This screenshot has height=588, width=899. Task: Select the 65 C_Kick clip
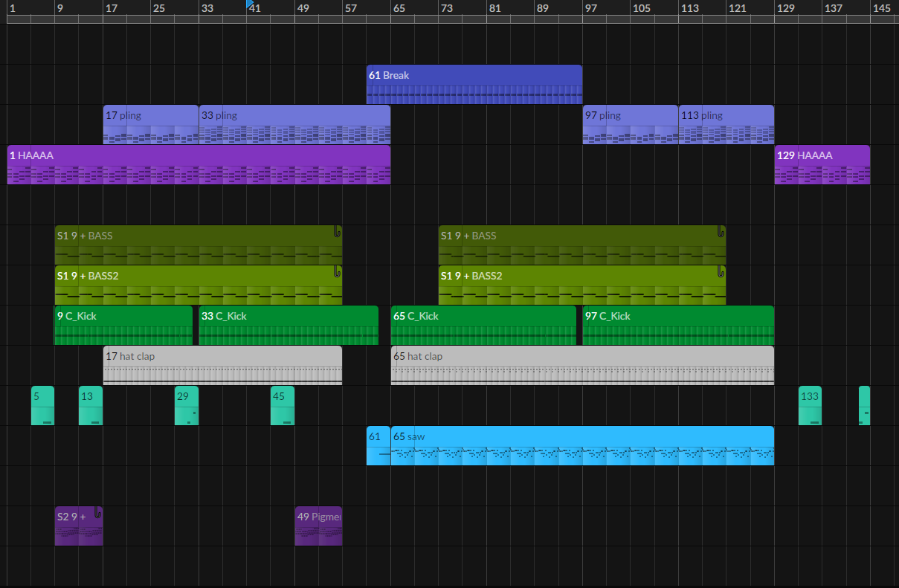483,325
